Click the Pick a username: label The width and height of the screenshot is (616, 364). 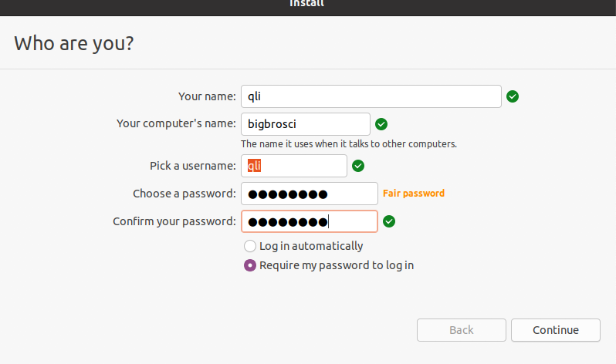(x=192, y=166)
